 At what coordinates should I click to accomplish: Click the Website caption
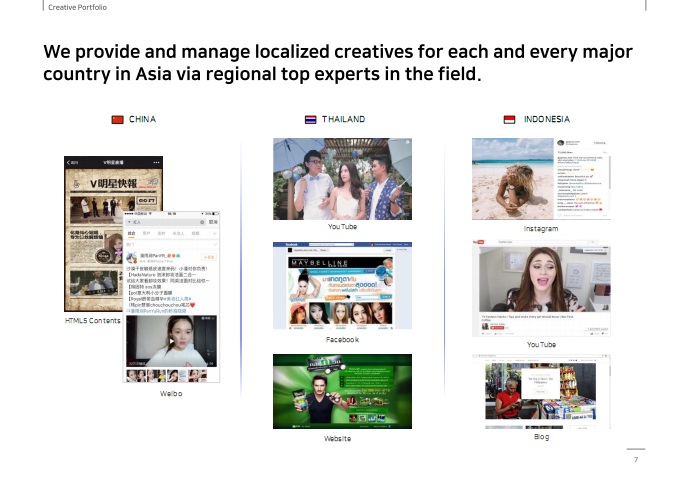tap(338, 439)
